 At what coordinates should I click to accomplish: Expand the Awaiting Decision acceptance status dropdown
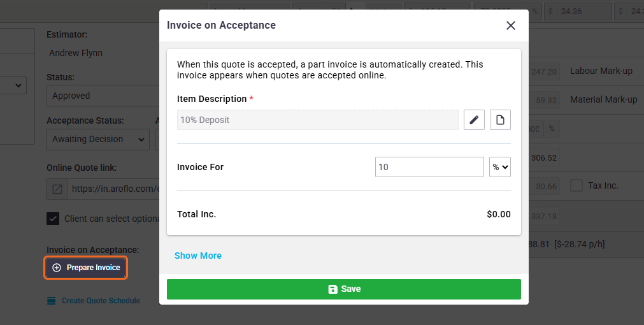pos(97,140)
